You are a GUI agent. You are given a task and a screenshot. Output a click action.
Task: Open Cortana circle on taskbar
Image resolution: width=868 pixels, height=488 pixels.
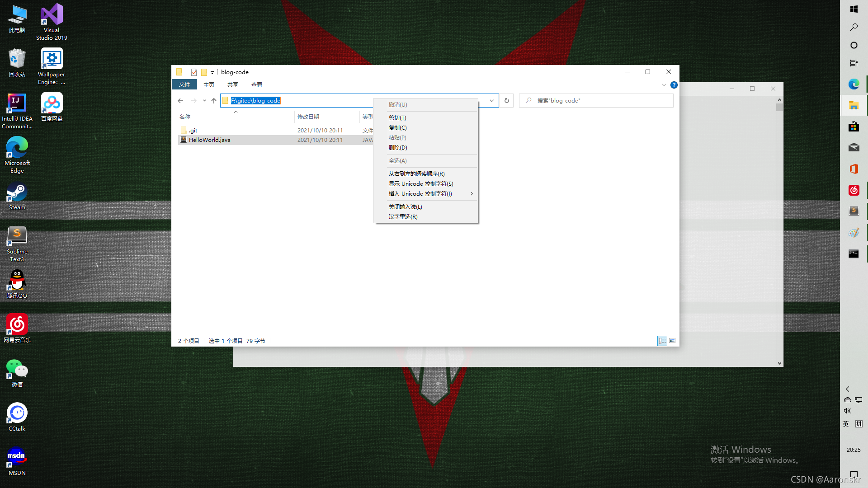tap(854, 45)
